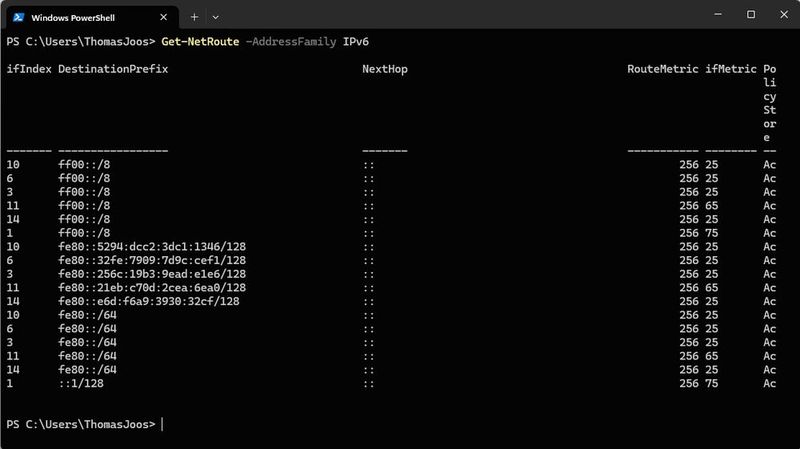Expand the new tab profile dropdown
800x449 pixels.
click(x=216, y=17)
